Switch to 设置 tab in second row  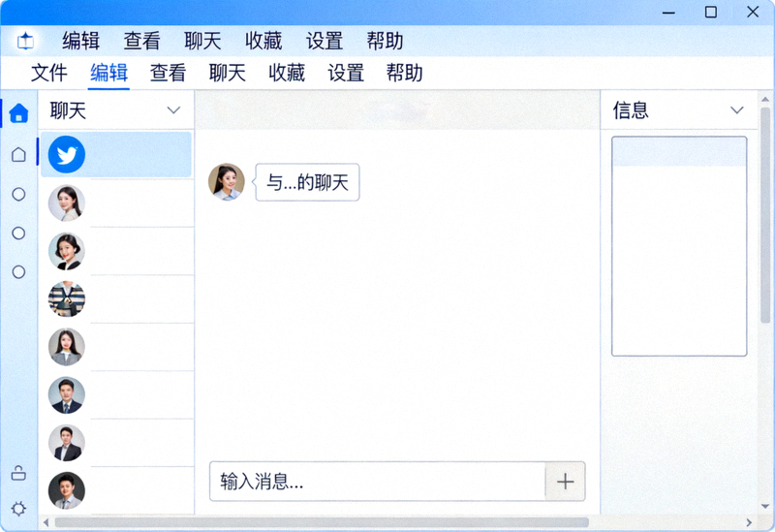[x=346, y=74]
